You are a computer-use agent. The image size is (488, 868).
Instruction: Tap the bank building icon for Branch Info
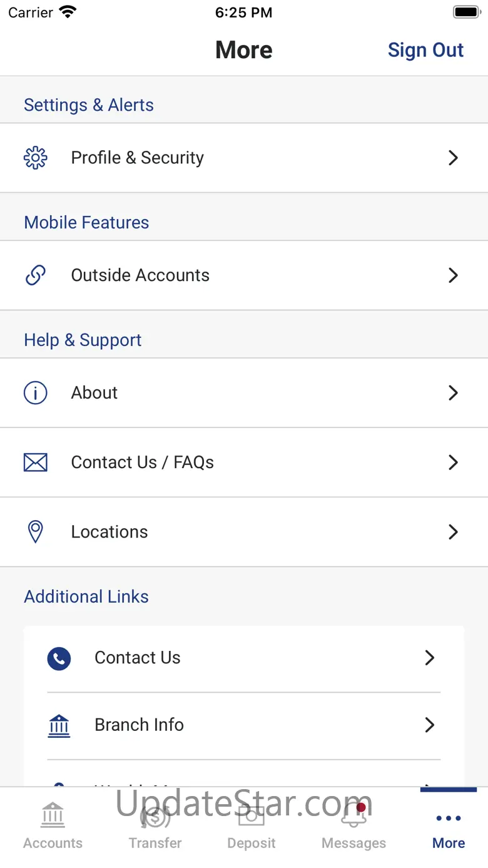(59, 726)
